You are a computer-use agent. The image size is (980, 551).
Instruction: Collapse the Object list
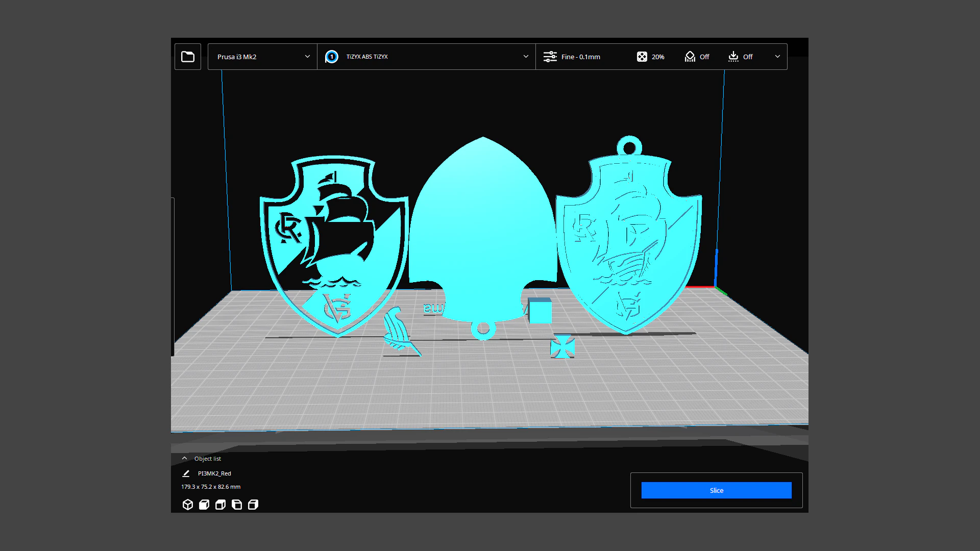pos(201,458)
